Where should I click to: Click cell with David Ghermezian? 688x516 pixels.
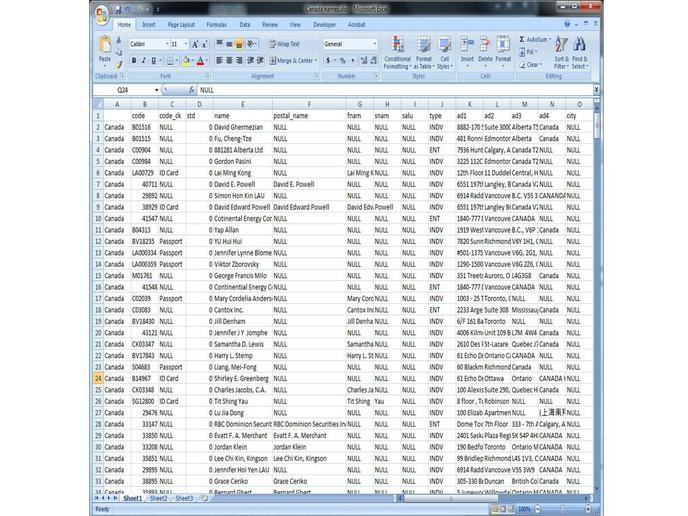(243, 127)
